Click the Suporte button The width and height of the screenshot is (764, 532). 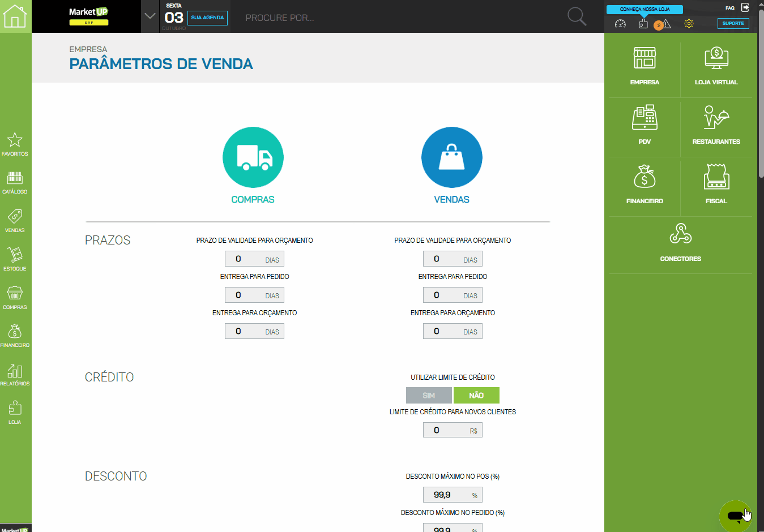pyautogui.click(x=733, y=23)
